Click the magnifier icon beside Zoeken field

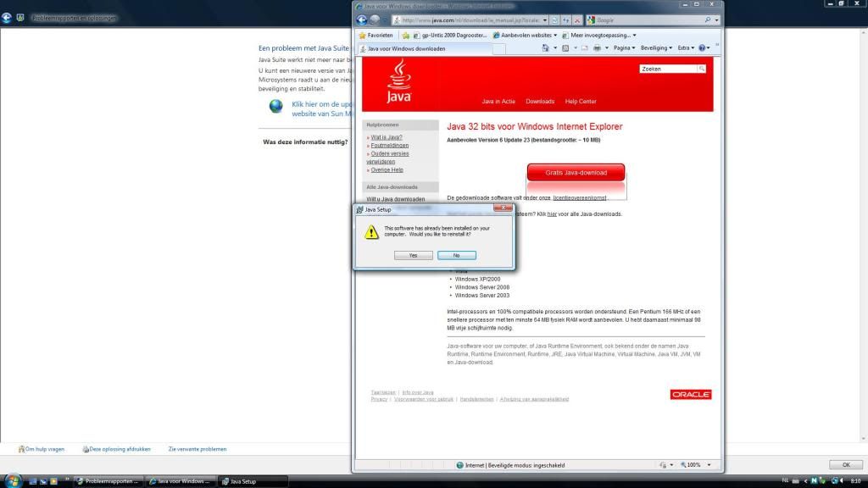(701, 69)
